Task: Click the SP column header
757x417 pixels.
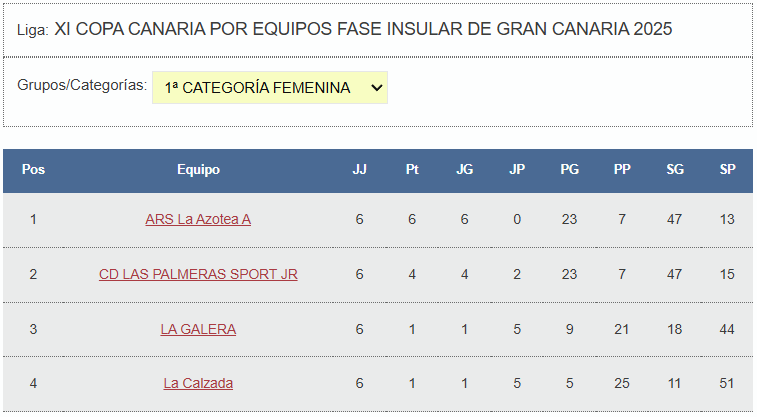Action: tap(727, 170)
